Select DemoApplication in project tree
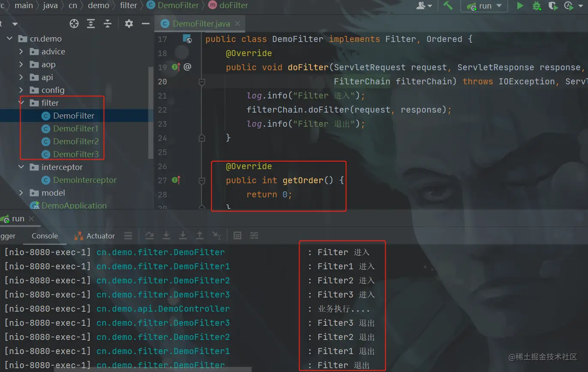Screen dimensions: 588x372 (74, 205)
